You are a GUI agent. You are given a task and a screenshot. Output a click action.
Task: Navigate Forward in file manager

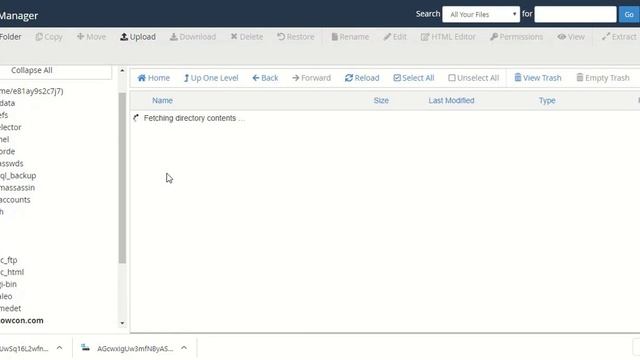coord(311,78)
